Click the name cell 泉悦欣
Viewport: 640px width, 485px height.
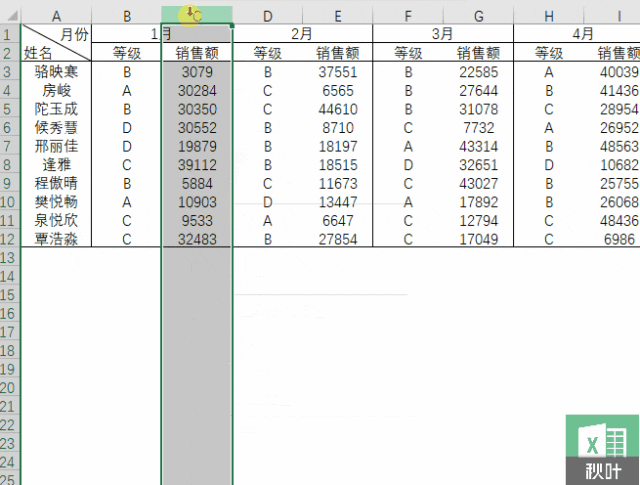point(56,220)
